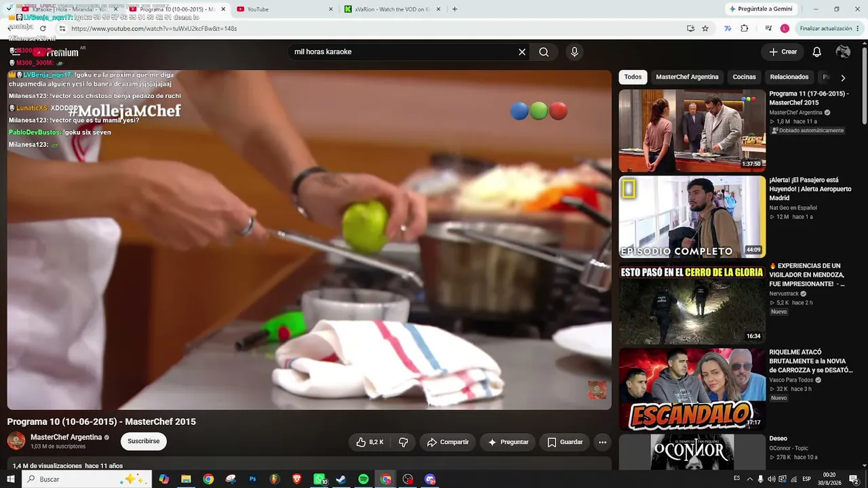Open the Nat Geo en Español channel
This screenshot has height=488, width=868.
click(793, 208)
